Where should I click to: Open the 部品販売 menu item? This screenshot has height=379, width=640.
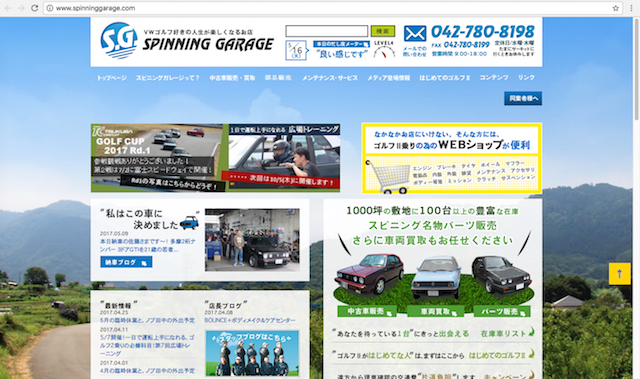(278, 78)
